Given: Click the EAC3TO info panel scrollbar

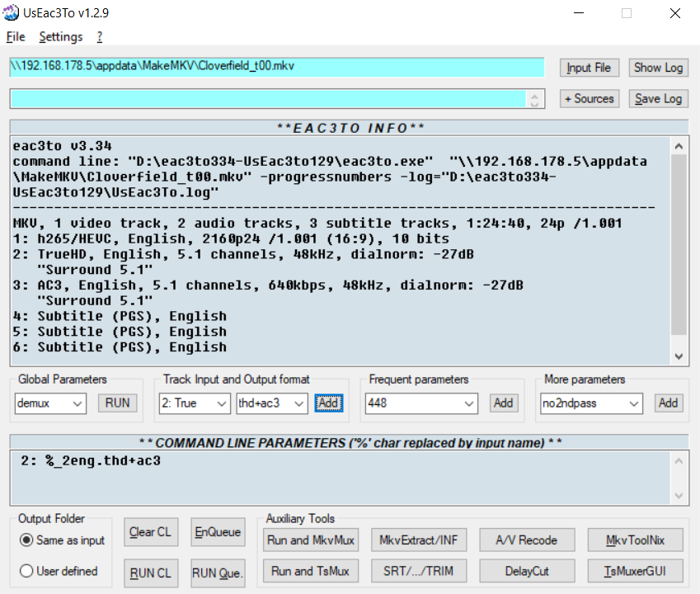Looking at the screenshot, I should pos(679,249).
